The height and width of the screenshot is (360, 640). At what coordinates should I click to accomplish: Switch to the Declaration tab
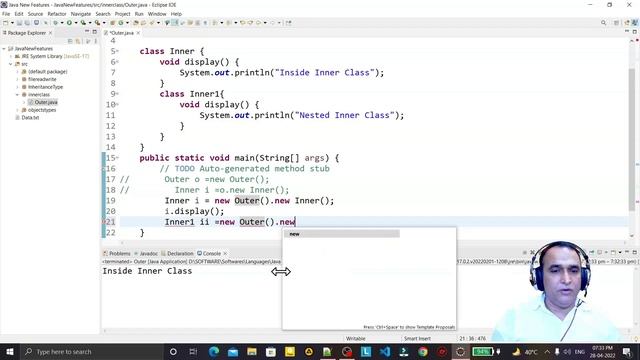click(177, 253)
